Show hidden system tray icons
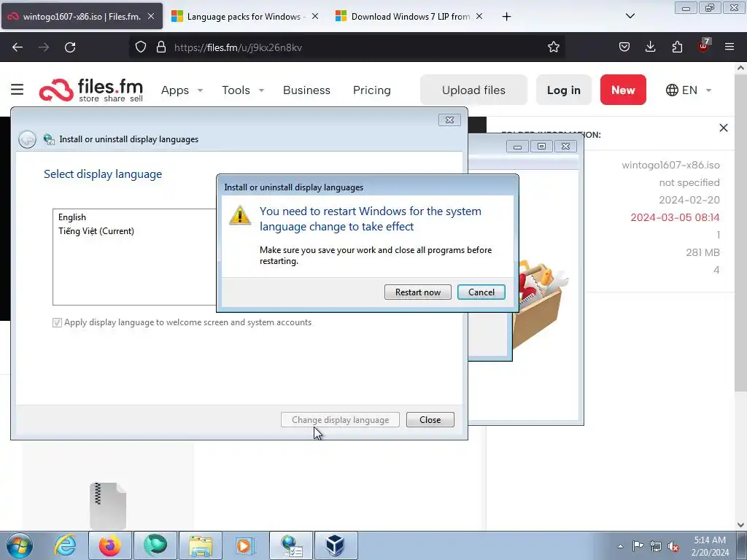The height and width of the screenshot is (560, 747). (x=620, y=546)
